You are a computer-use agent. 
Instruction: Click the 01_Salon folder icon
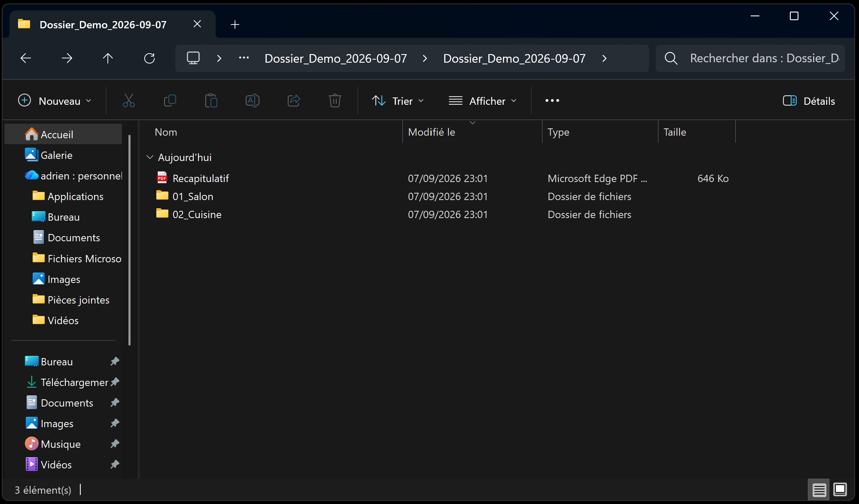click(162, 195)
